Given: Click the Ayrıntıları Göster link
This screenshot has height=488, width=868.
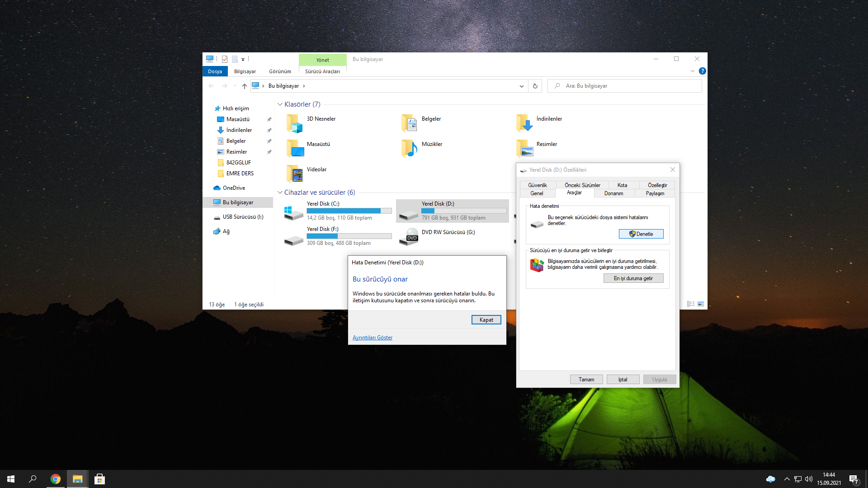Looking at the screenshot, I should point(372,338).
